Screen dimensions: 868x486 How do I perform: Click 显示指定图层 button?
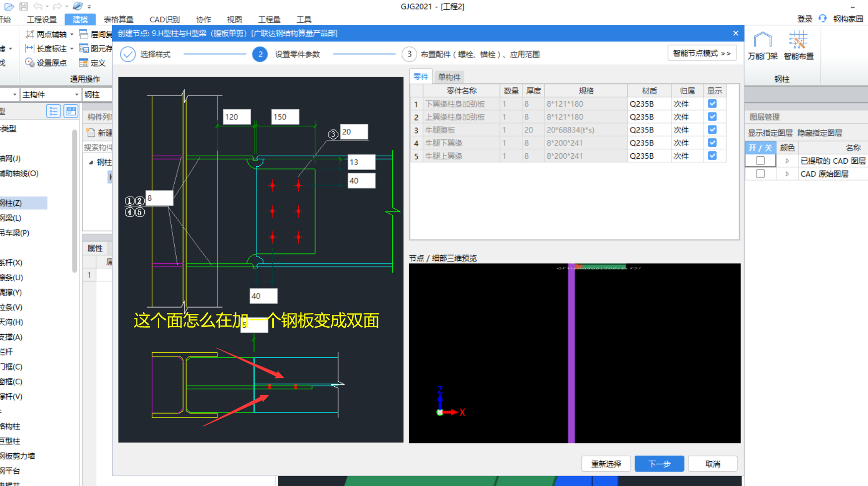pos(770,133)
